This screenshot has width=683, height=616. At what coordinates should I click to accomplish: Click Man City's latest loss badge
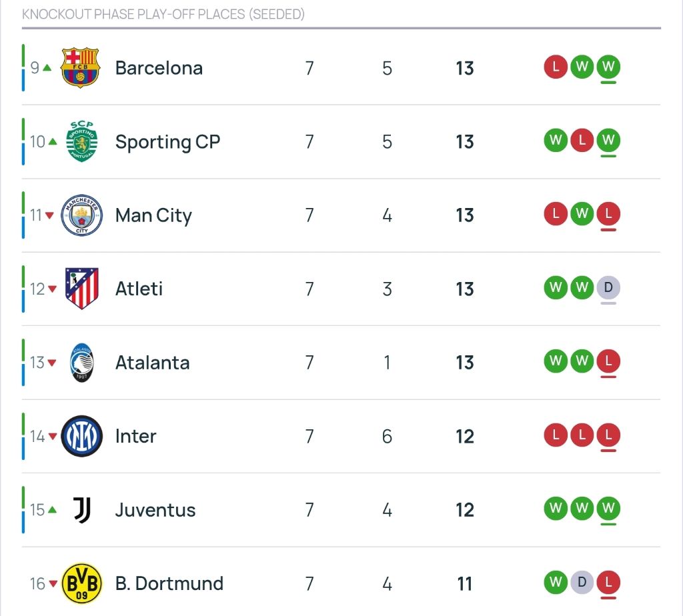(x=608, y=214)
